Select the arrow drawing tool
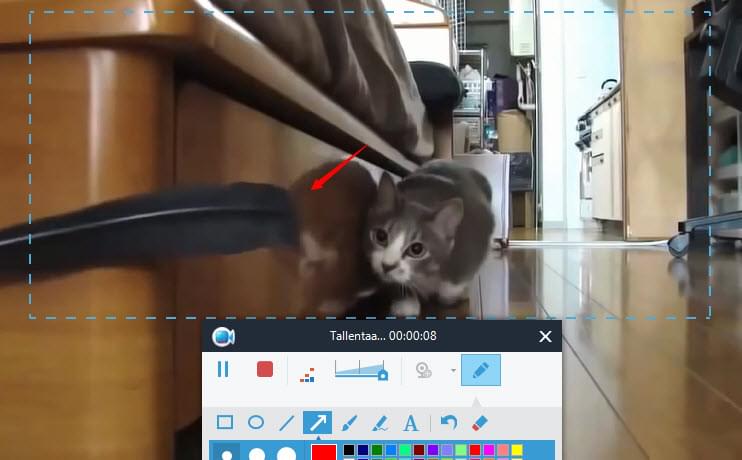Screen dimensions: 742x460 (318, 423)
